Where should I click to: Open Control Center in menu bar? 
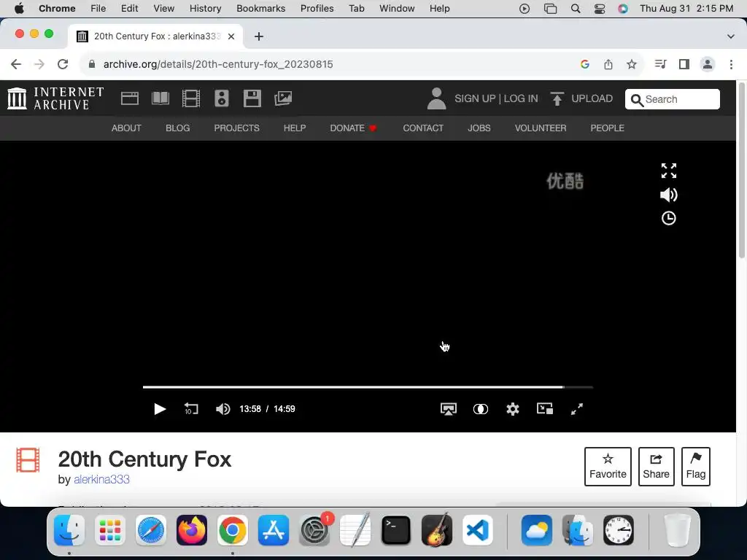click(600, 9)
